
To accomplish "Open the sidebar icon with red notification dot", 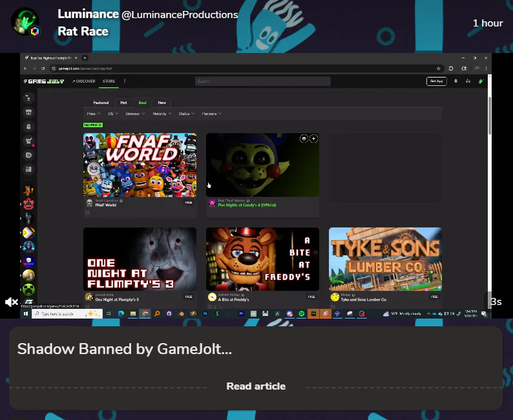I will [29, 141].
